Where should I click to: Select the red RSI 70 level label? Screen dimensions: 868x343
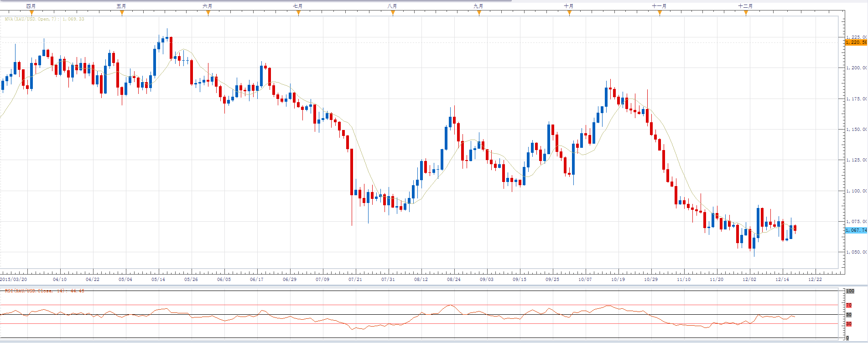849,305
